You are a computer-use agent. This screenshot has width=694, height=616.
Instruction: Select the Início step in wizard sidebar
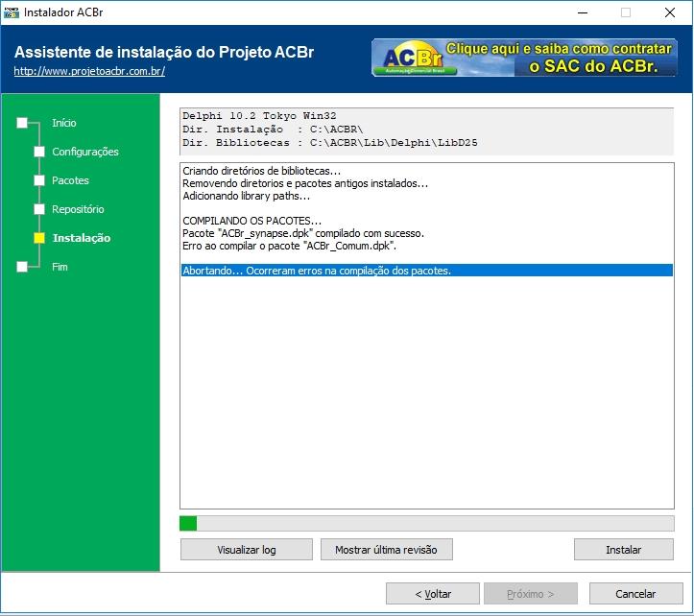point(63,123)
